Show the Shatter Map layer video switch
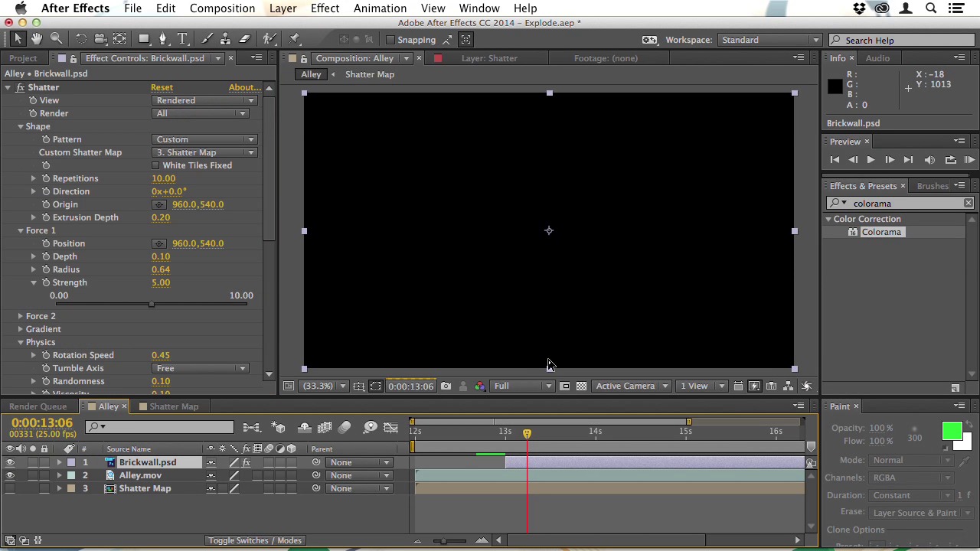Viewport: 980px width, 551px height. (x=10, y=488)
